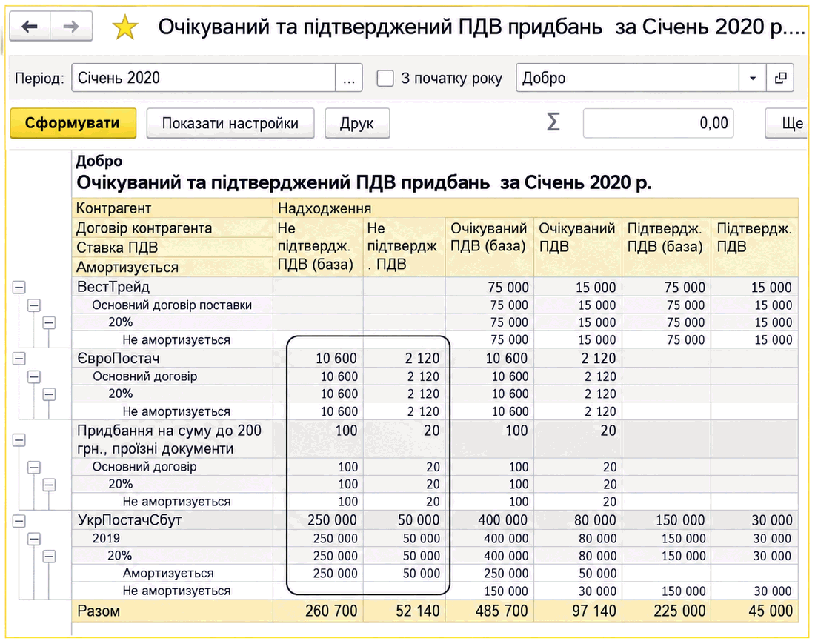Open the period selection ellipsis button

tap(349, 78)
